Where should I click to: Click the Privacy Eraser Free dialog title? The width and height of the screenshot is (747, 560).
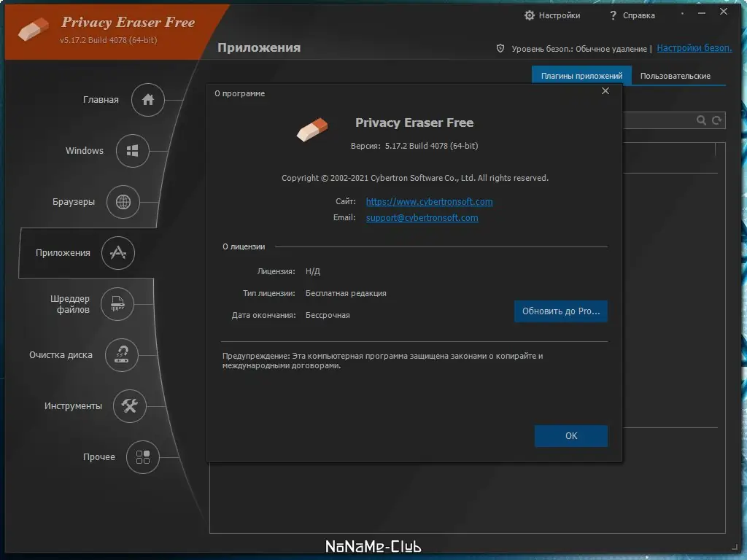414,122
